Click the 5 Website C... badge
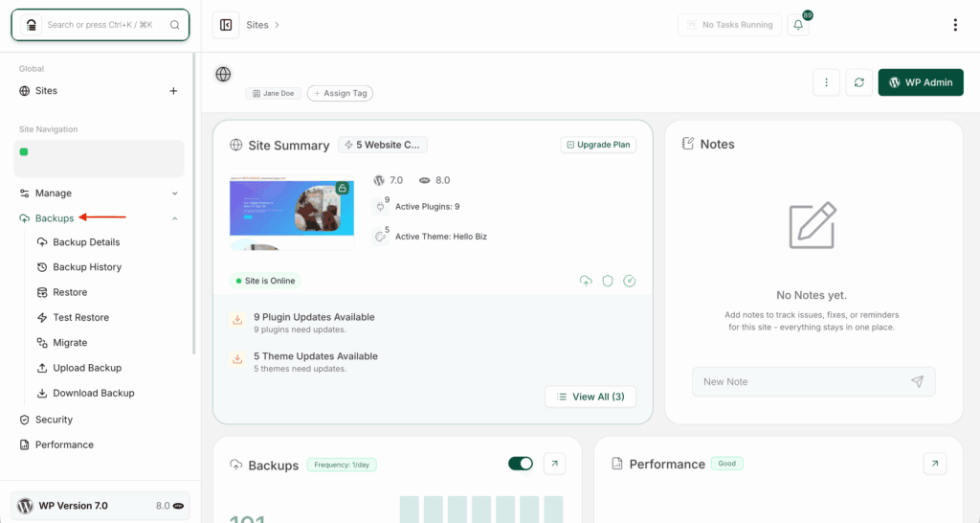Screen dimensions: 980x523 tap(383, 145)
